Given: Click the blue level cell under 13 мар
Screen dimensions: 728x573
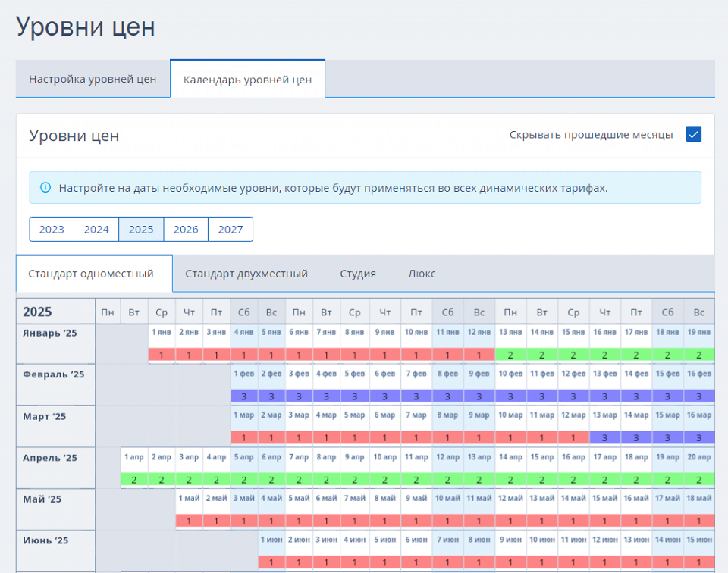Looking at the screenshot, I should [604, 437].
